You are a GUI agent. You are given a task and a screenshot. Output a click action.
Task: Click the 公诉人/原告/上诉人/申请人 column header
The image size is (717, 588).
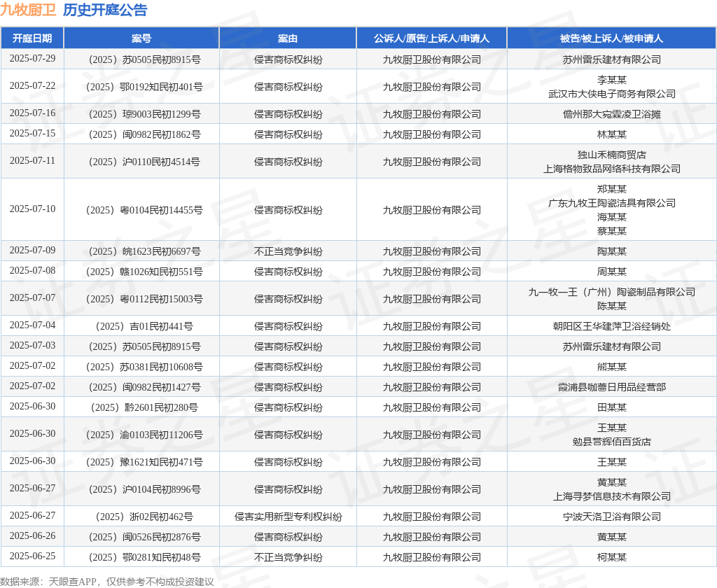click(431, 38)
